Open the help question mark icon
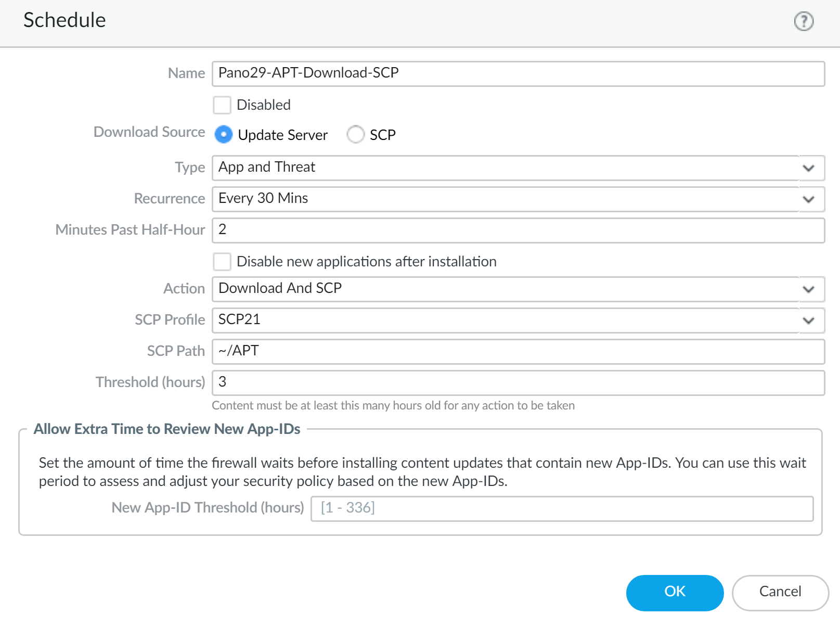Screen dimensions: 840x628 [804, 21]
